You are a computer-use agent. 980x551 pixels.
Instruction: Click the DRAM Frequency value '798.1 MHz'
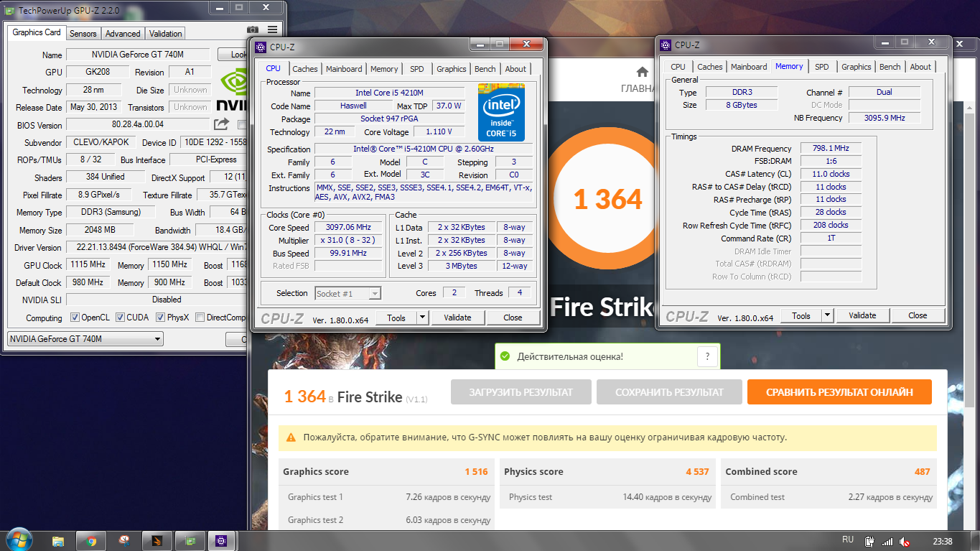[x=831, y=149]
